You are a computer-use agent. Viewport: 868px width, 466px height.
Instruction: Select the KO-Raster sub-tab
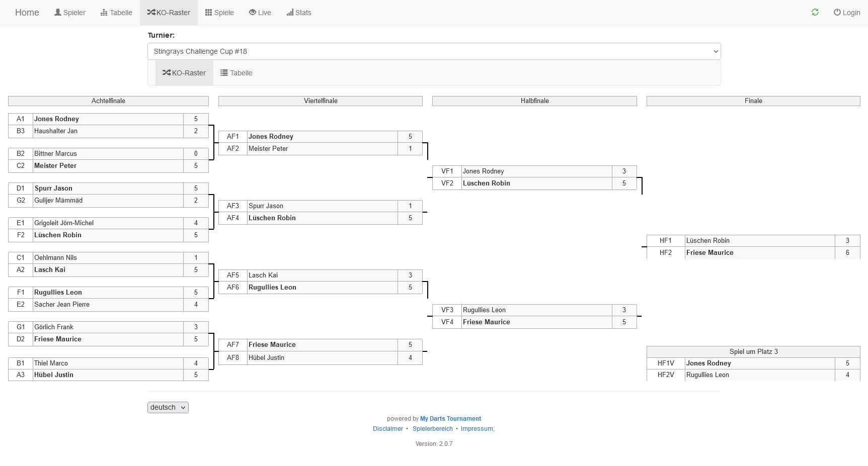coord(184,73)
